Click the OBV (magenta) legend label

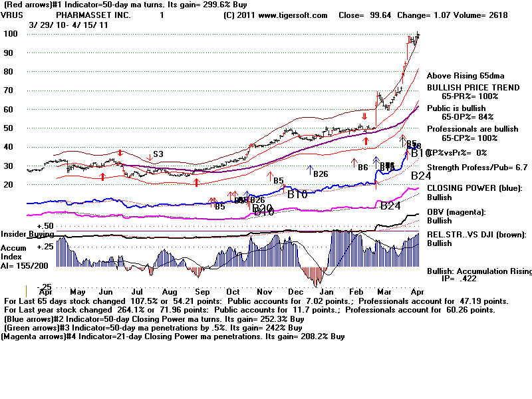[456, 212]
